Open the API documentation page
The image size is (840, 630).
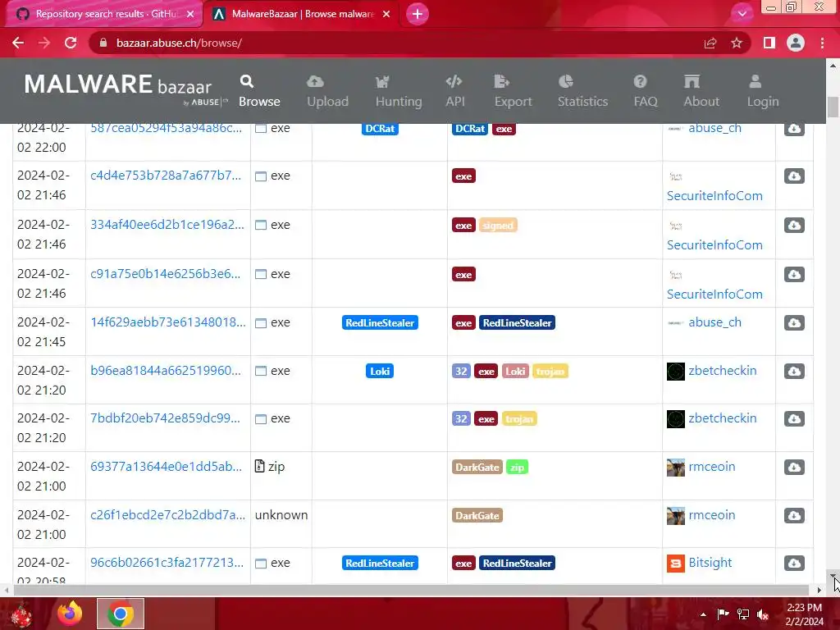pyautogui.click(x=454, y=91)
